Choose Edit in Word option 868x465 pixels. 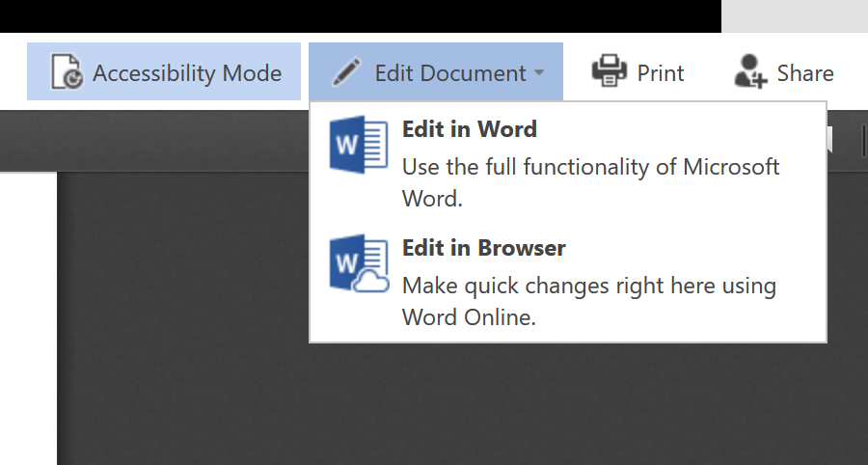[x=568, y=163]
